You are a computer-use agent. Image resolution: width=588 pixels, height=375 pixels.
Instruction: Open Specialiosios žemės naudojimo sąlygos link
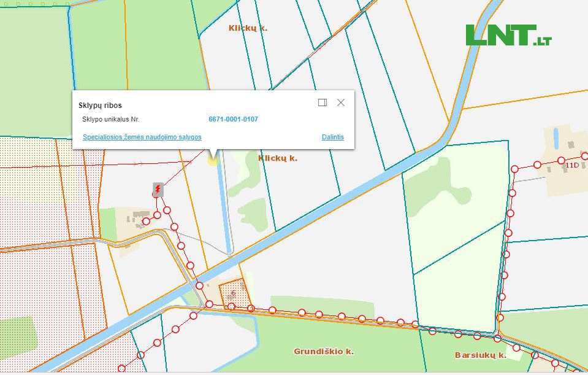[x=142, y=137]
